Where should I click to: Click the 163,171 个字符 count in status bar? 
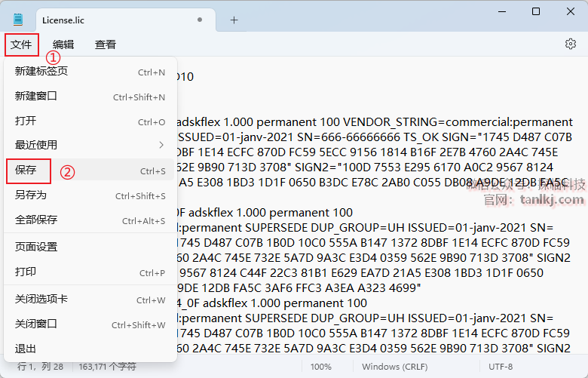point(107,367)
